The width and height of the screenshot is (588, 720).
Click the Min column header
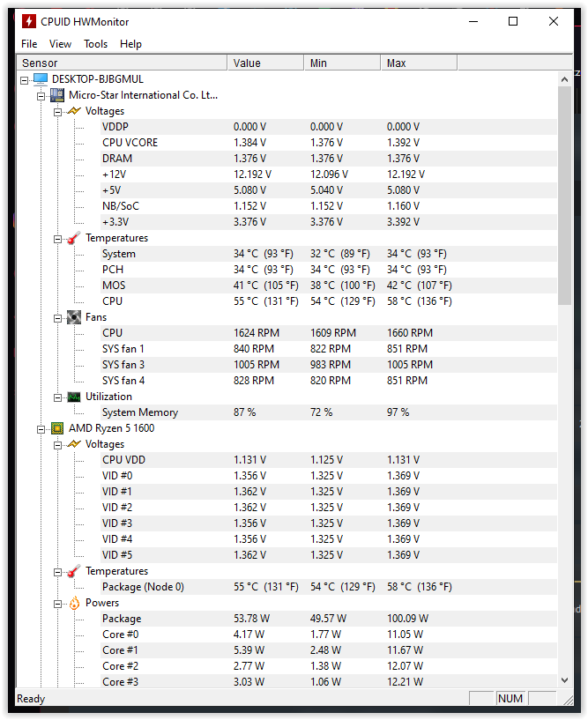[342, 63]
